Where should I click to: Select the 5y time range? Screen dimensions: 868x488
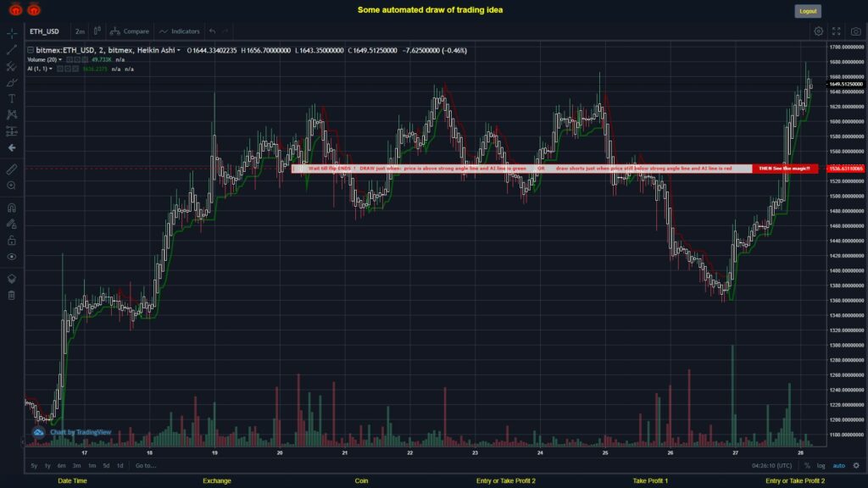[34, 466]
